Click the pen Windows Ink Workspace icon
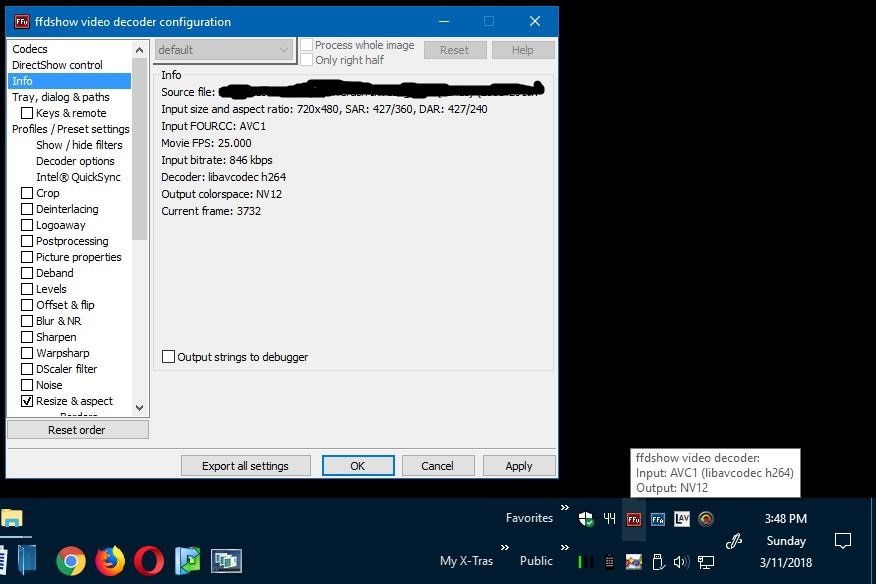 pyautogui.click(x=734, y=540)
